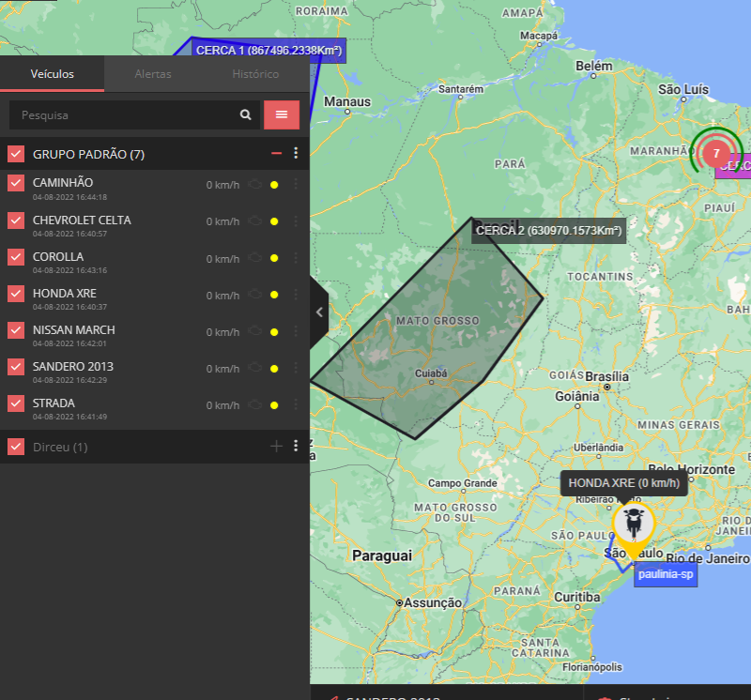Open the Histórico tab
The width and height of the screenshot is (751, 700).
pos(255,74)
